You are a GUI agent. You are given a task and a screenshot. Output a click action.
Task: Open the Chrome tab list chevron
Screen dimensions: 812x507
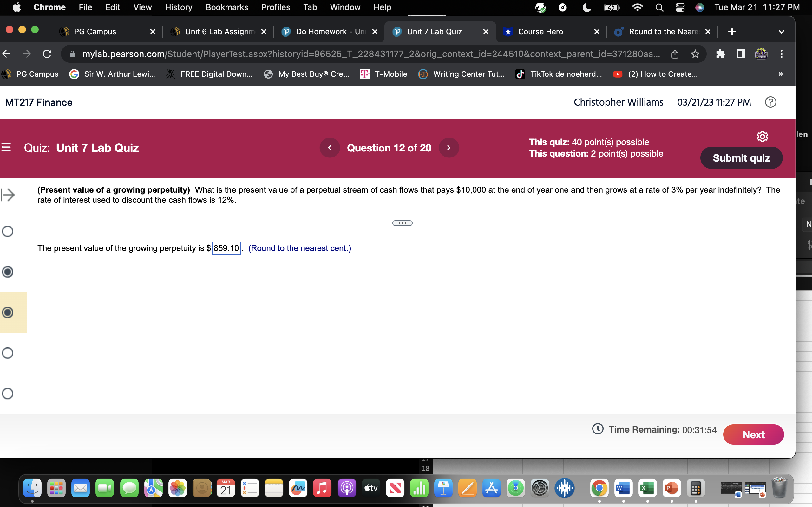click(x=782, y=31)
